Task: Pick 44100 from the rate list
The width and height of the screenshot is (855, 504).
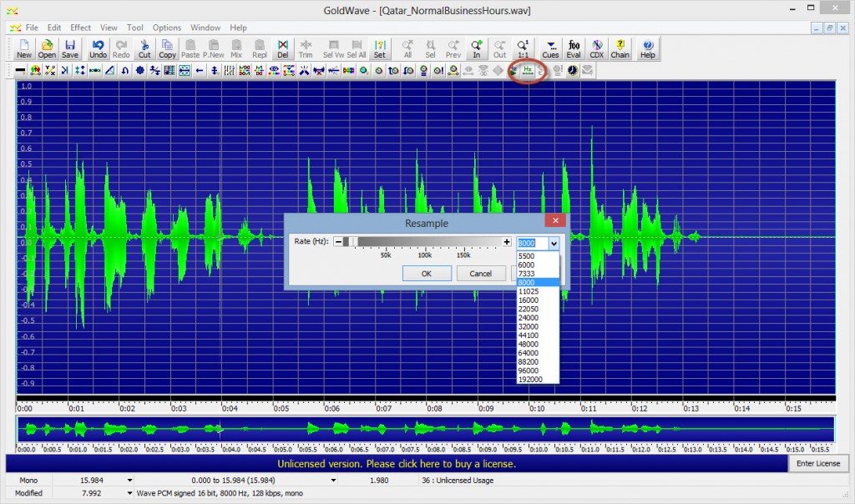Action: 538,335
